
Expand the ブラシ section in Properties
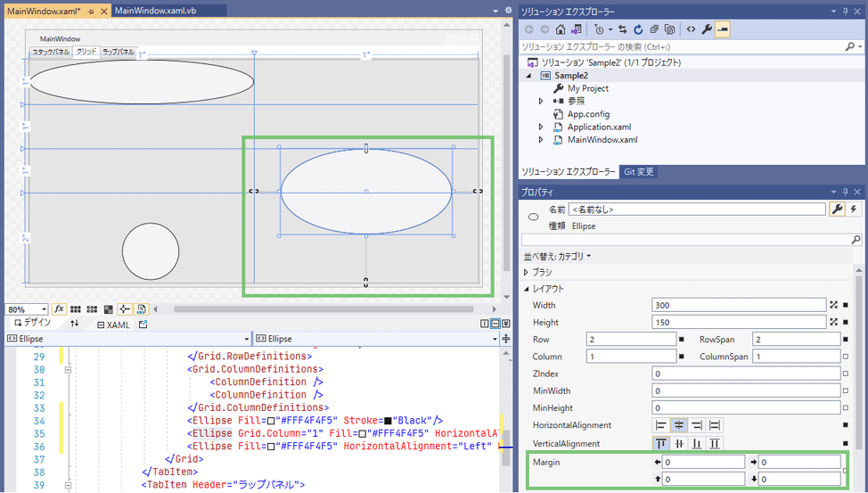coord(526,272)
